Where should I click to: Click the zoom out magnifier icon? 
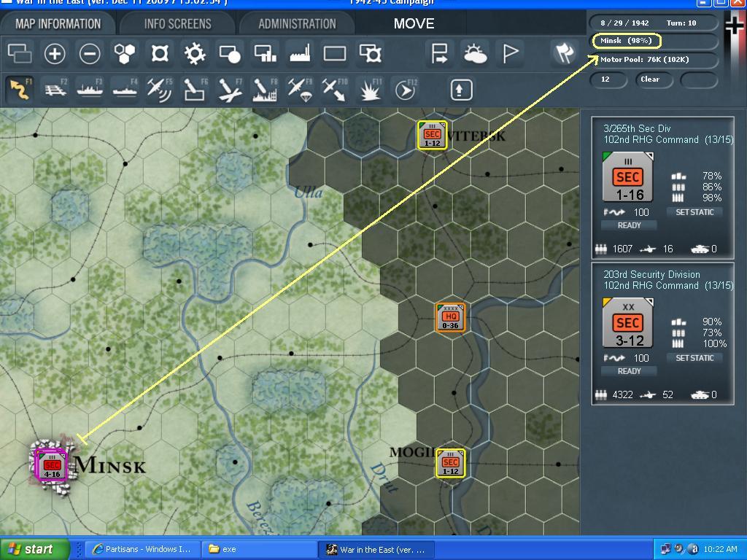pyautogui.click(x=88, y=53)
